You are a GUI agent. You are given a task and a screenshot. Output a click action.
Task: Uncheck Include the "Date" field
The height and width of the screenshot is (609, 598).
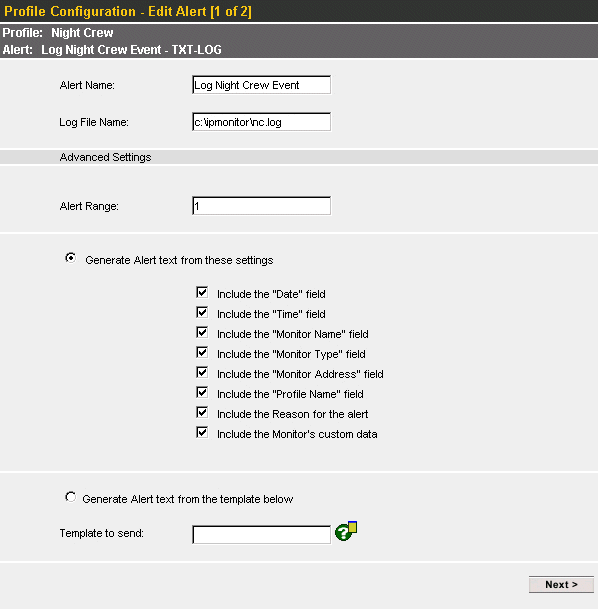coord(202,292)
